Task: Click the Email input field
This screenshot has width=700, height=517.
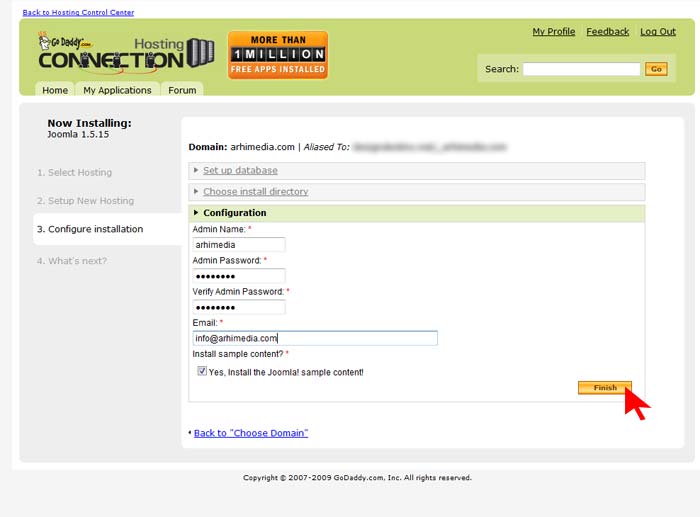Action: (x=315, y=338)
